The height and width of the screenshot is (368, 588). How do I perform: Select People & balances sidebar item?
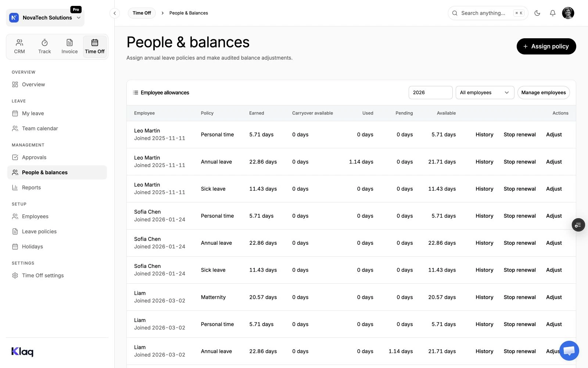[x=57, y=173]
